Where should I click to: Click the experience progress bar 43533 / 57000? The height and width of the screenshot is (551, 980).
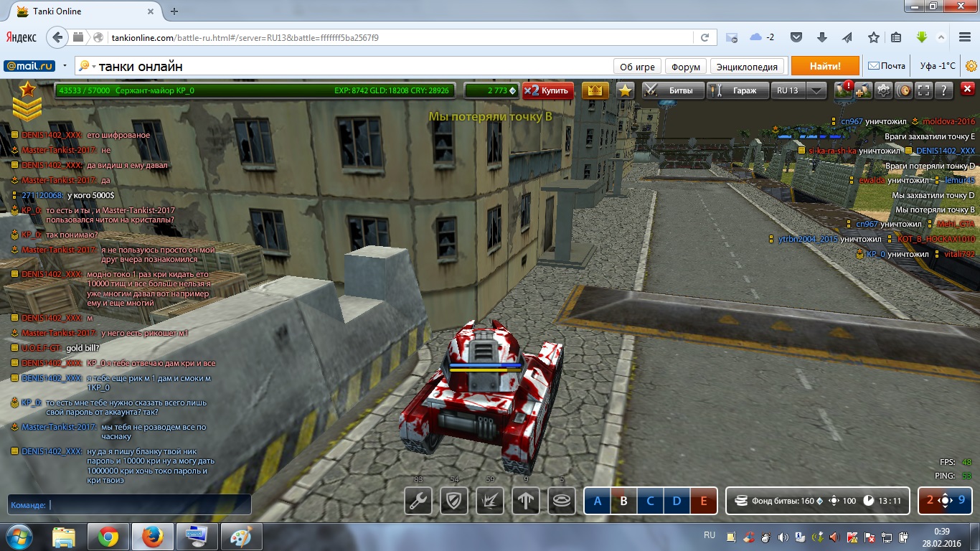[255, 90]
